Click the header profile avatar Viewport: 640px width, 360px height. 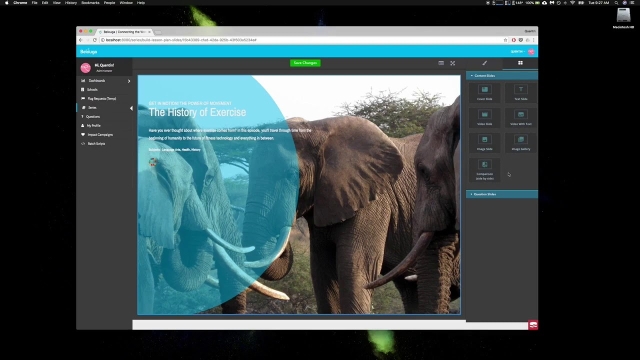coord(531,51)
